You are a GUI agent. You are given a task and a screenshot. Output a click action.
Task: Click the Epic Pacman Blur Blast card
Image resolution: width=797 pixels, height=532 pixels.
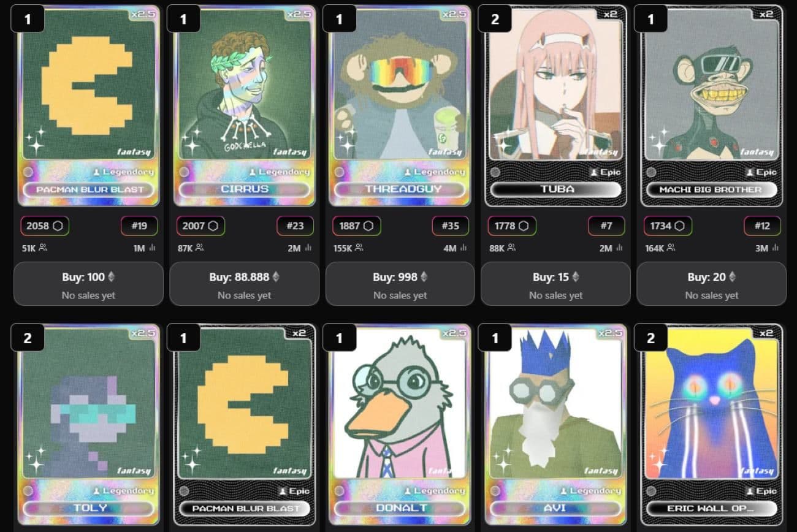point(244,424)
